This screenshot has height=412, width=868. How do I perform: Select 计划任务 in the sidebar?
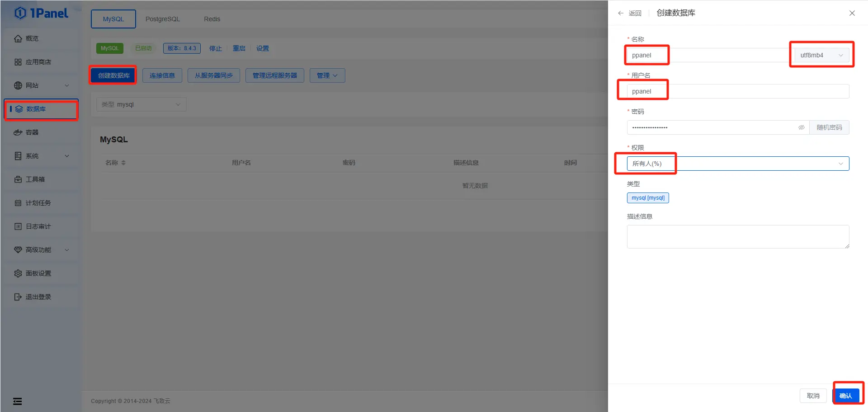41,203
